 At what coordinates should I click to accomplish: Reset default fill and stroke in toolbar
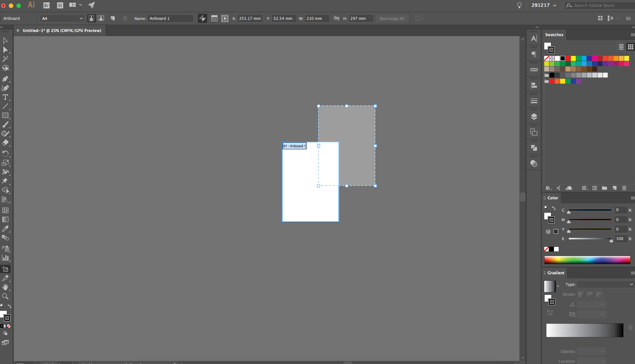[2, 306]
